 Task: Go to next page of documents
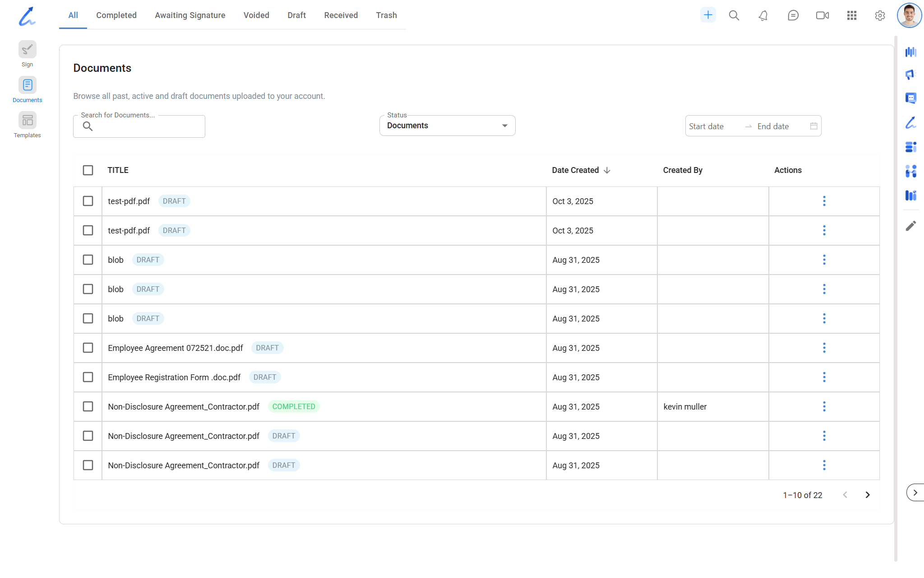pyautogui.click(x=867, y=495)
